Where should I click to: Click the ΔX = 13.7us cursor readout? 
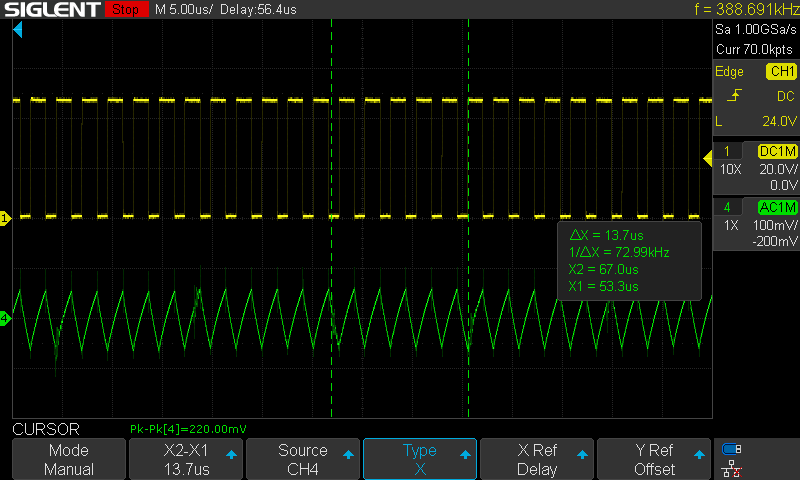(x=606, y=235)
